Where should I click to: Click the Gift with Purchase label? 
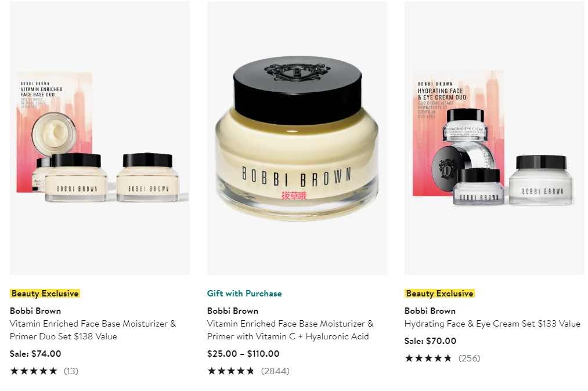tap(244, 294)
